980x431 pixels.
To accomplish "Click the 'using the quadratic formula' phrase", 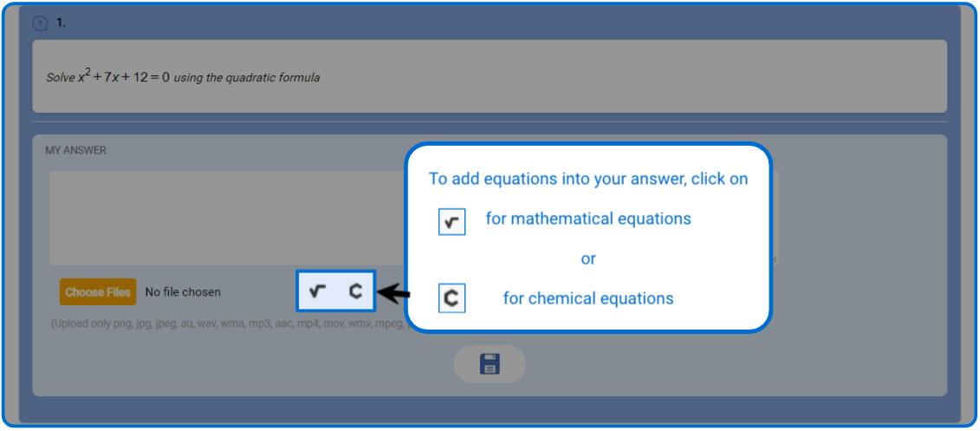I will point(247,78).
